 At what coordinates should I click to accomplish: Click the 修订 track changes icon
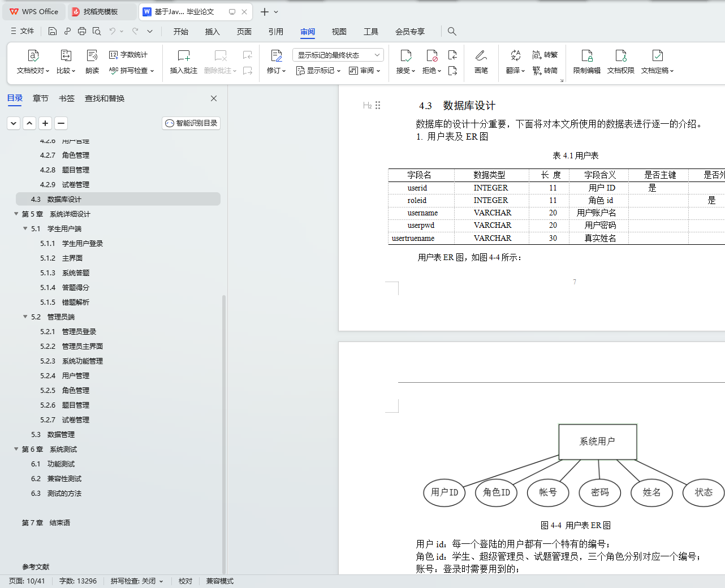(x=277, y=55)
